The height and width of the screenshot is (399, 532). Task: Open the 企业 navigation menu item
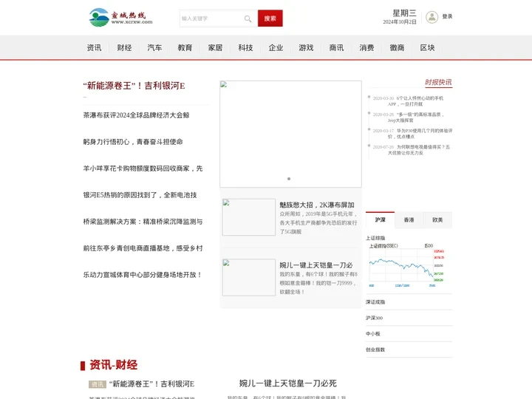[x=276, y=48]
